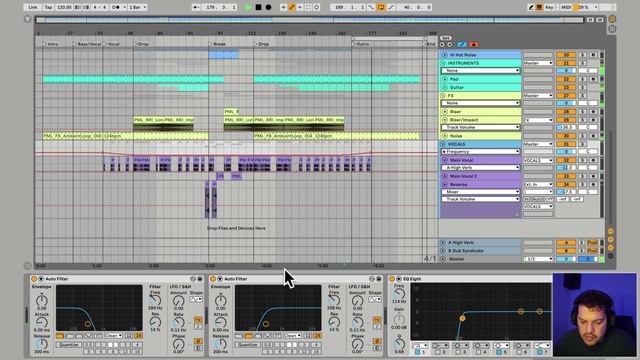Open INSTRUMENTS output Master dropdown
Screen dimensions: 640x360
point(538,63)
